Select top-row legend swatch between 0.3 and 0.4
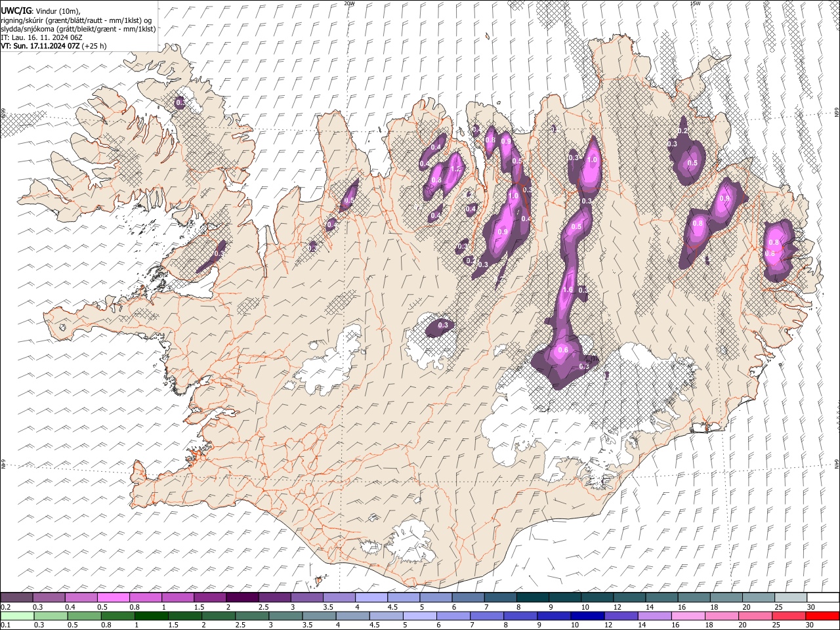Image resolution: width=840 pixels, height=630 pixels. pyautogui.click(x=49, y=598)
